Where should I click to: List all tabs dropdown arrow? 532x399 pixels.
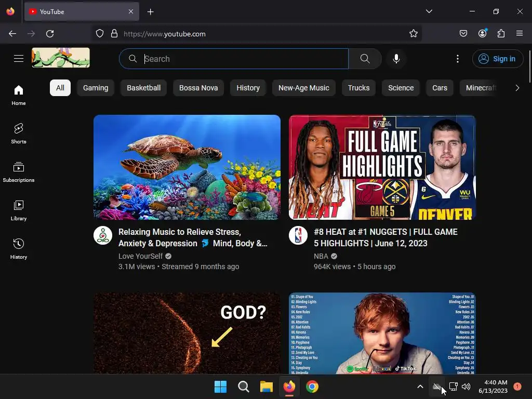(429, 11)
